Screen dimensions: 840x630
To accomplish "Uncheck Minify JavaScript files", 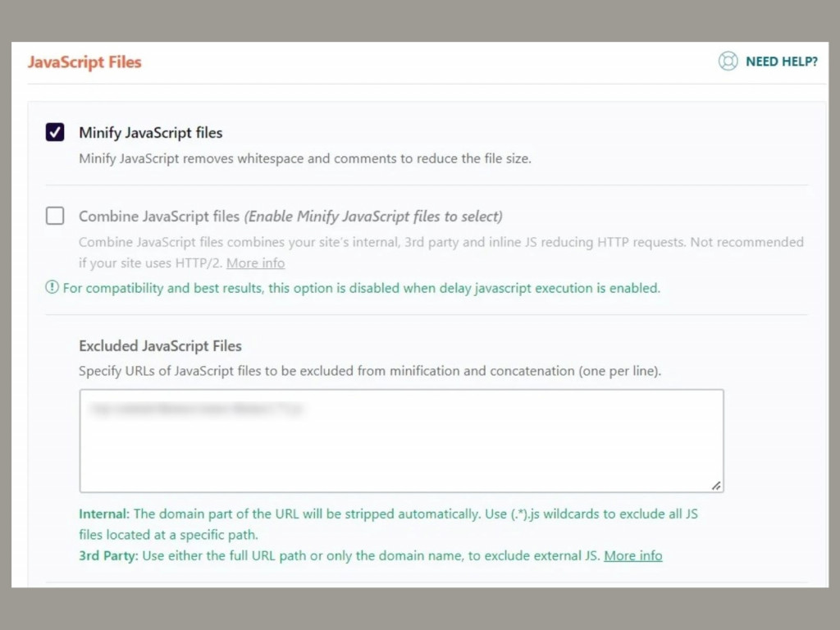I will coord(54,132).
